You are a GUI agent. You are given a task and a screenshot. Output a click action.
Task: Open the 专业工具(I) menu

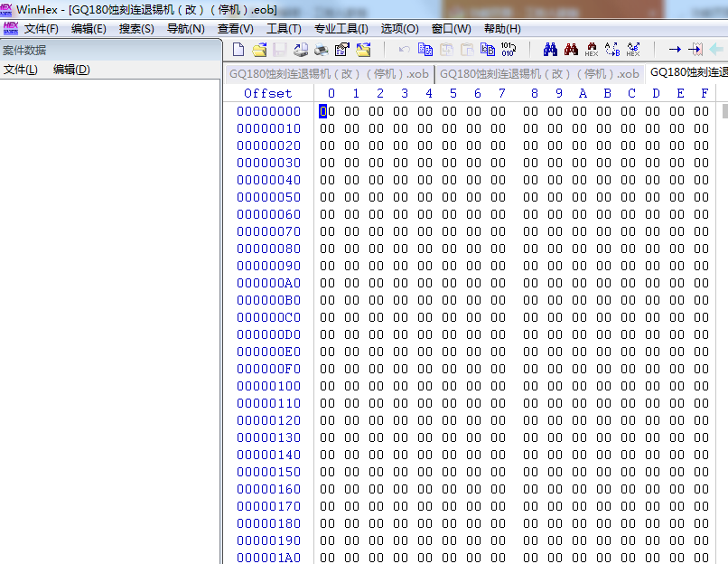coord(341,29)
